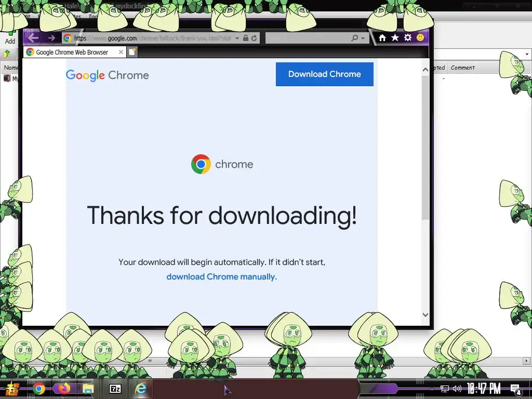Click the volume speaker tray icon

point(457,389)
